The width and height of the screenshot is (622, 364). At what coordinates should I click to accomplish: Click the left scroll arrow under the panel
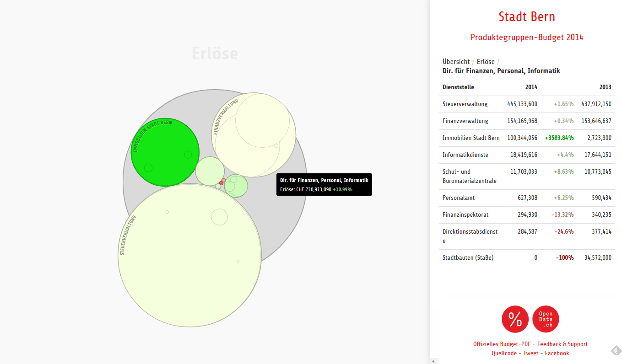point(433,361)
